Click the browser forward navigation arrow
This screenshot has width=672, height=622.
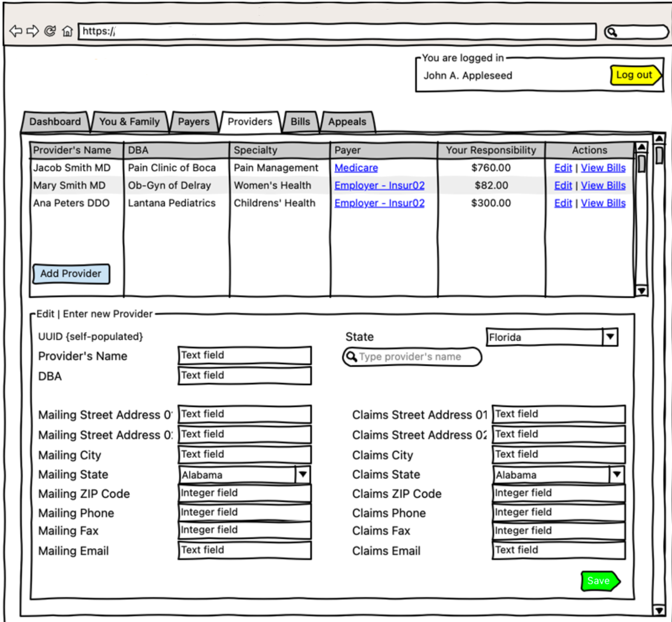[33, 31]
